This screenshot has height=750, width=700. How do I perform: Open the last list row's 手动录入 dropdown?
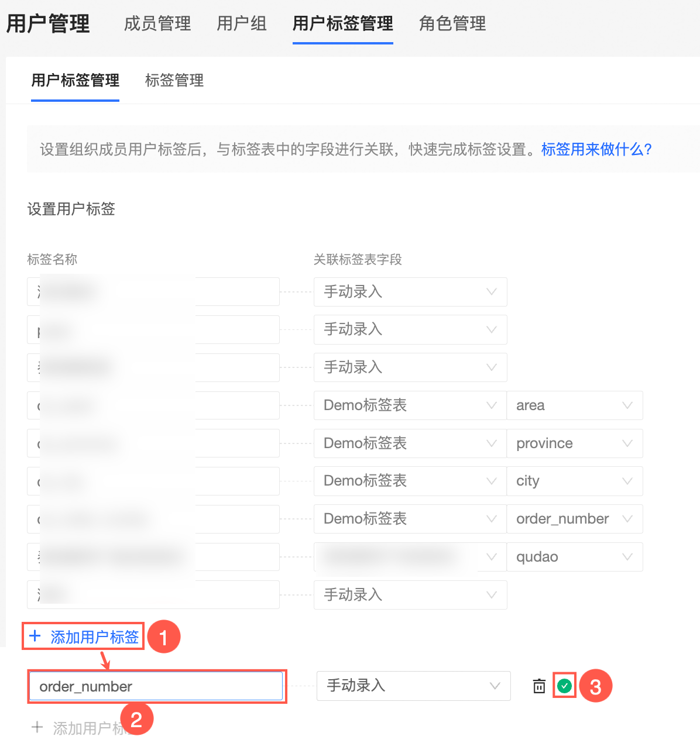[410, 595]
